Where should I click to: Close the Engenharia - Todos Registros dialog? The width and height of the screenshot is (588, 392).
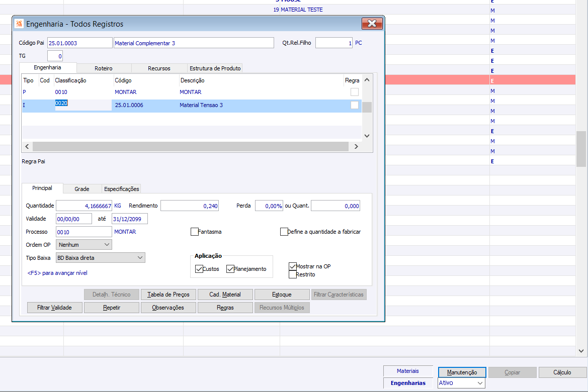(x=372, y=24)
